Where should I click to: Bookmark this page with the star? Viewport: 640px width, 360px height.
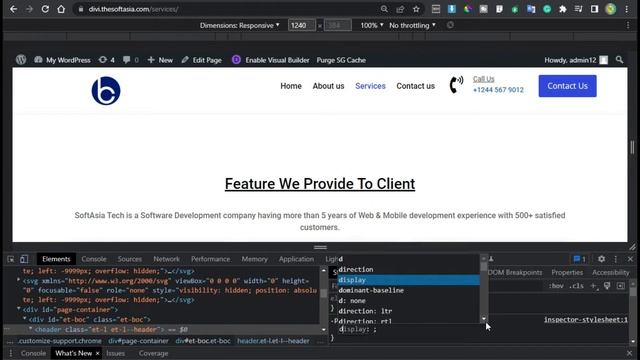coord(416,9)
